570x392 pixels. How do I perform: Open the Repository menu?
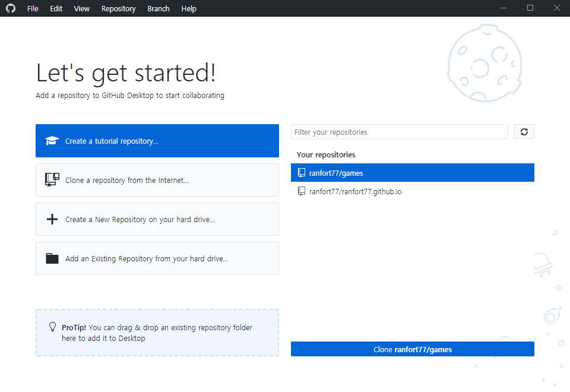[118, 8]
